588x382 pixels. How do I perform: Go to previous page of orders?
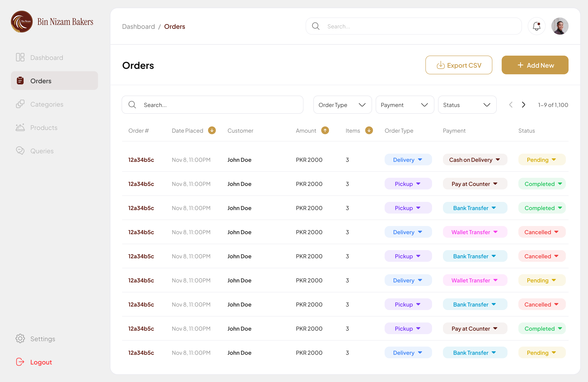pyautogui.click(x=511, y=105)
